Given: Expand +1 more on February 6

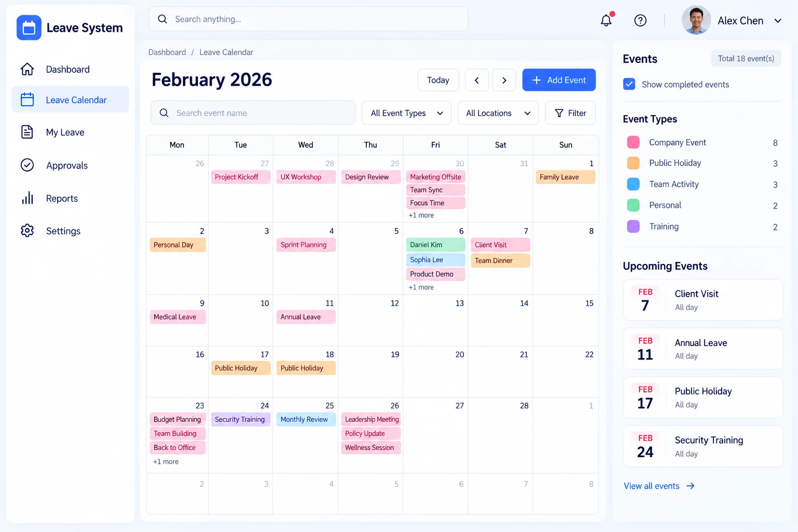Looking at the screenshot, I should [421, 287].
